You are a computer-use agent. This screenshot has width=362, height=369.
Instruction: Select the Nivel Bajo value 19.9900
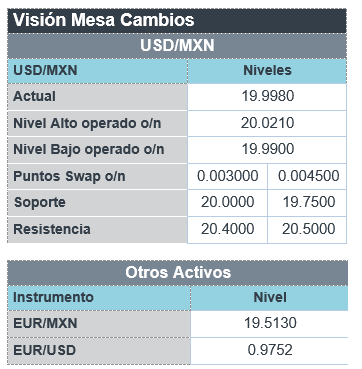pos(267,150)
